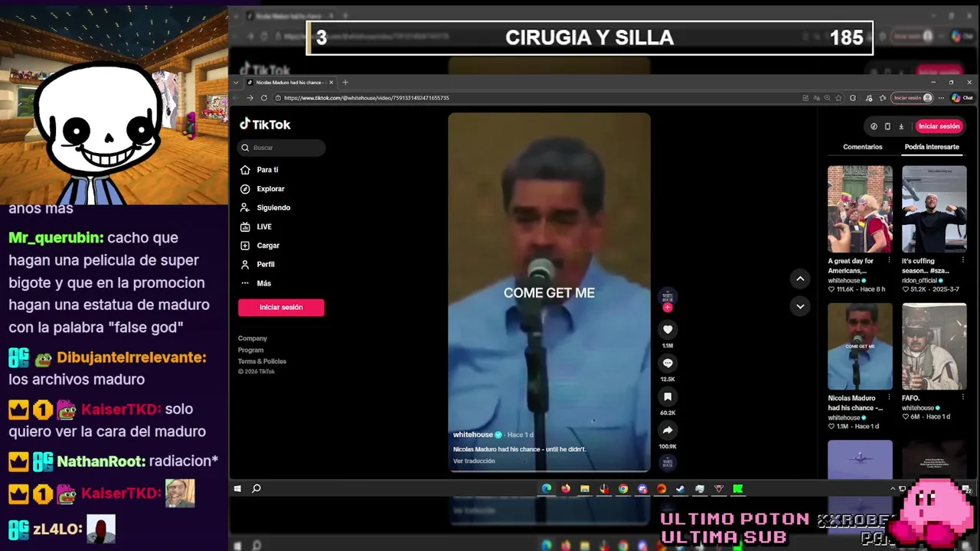Open browser settings ellipsis menu
The image size is (980, 551).
(942, 98)
